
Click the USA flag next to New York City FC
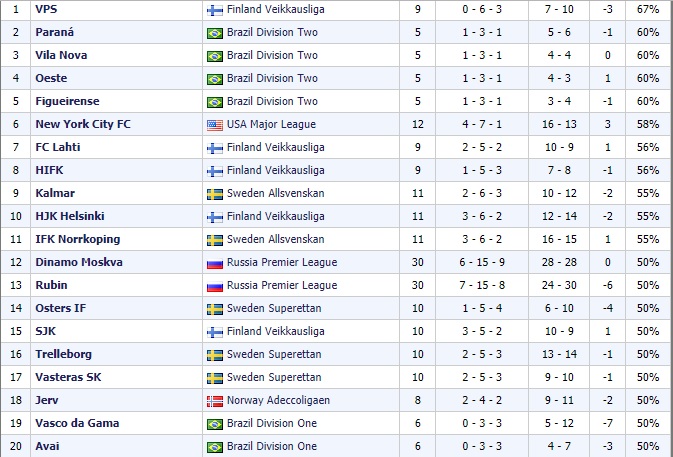215,125
